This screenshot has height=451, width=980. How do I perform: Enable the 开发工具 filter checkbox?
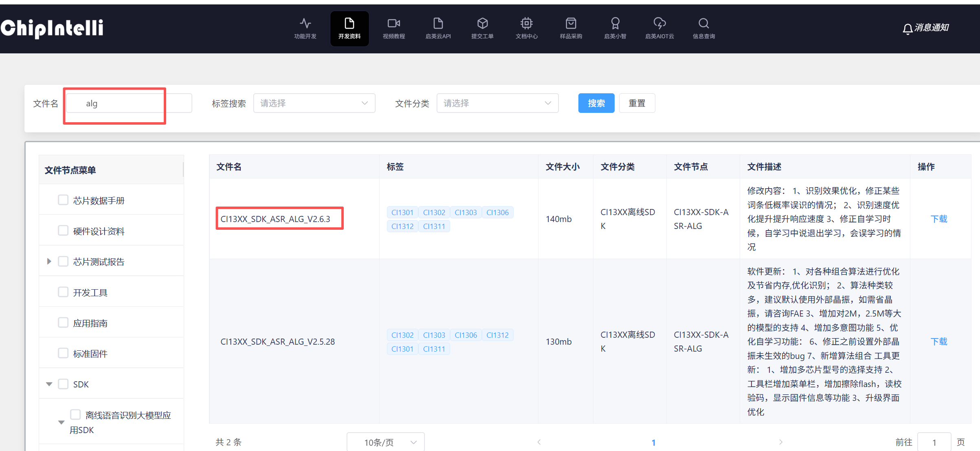click(63, 292)
